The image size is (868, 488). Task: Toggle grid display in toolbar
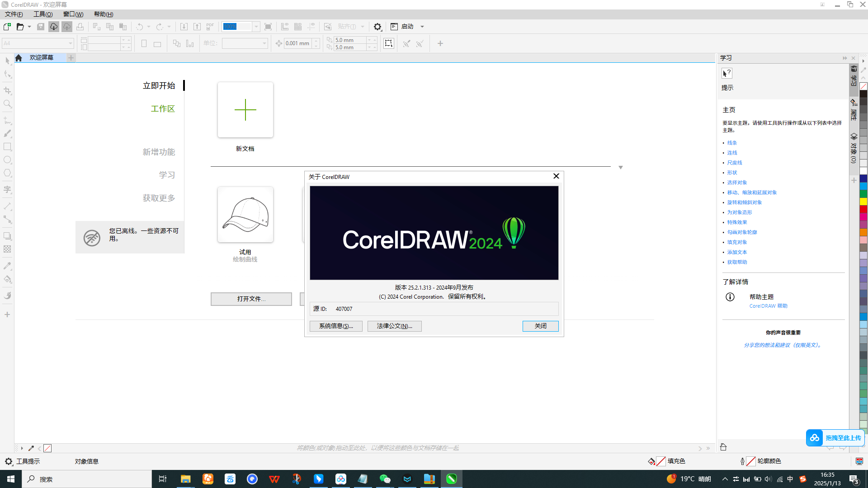coord(298,27)
